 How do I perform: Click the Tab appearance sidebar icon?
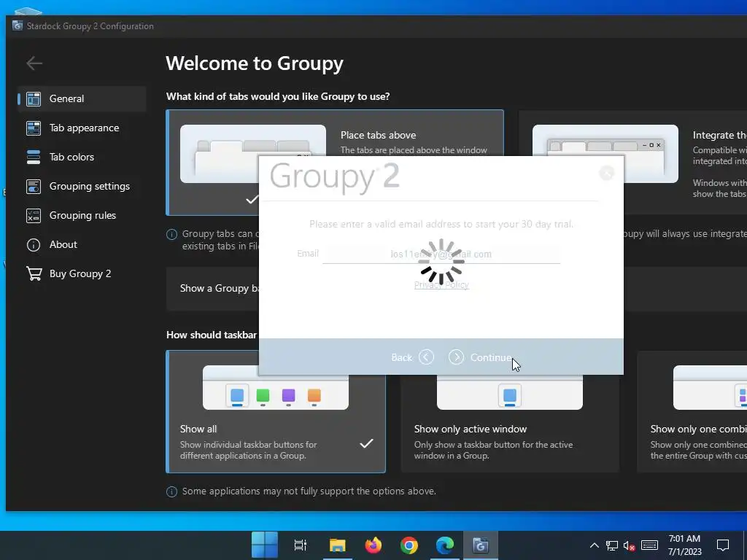[x=34, y=128]
